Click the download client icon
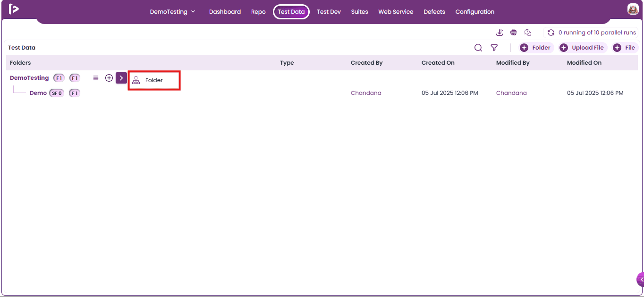This screenshot has height=297, width=644. (500, 33)
